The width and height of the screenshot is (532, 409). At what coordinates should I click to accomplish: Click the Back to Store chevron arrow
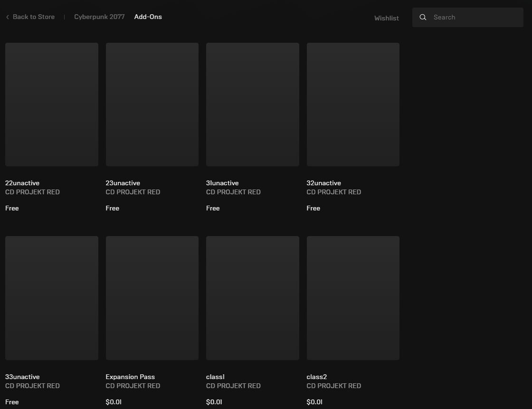tap(8, 17)
